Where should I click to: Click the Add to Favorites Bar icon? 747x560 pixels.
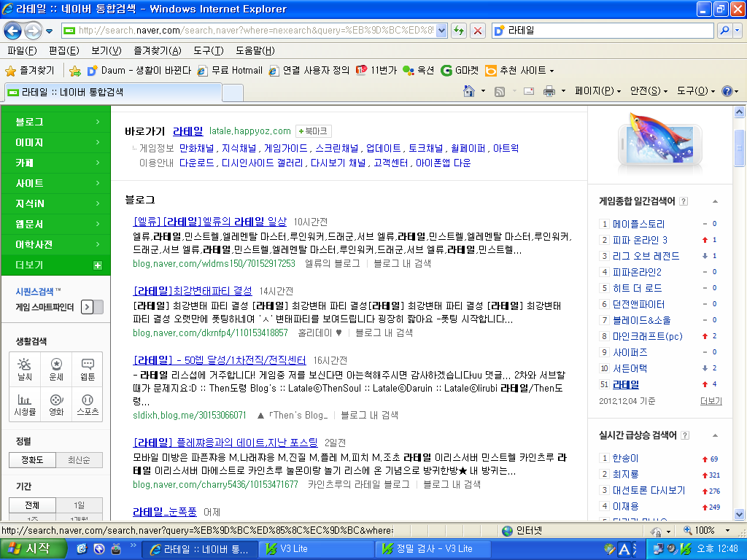click(75, 71)
